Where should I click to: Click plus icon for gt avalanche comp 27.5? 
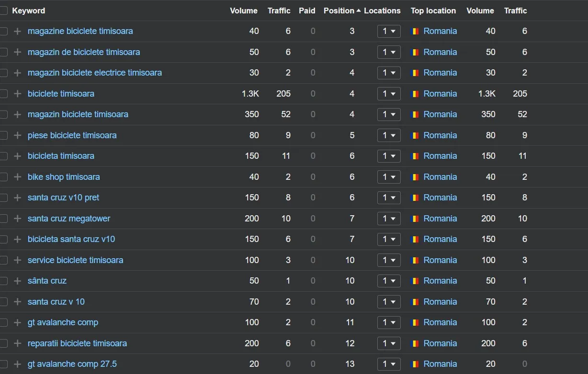(x=18, y=364)
